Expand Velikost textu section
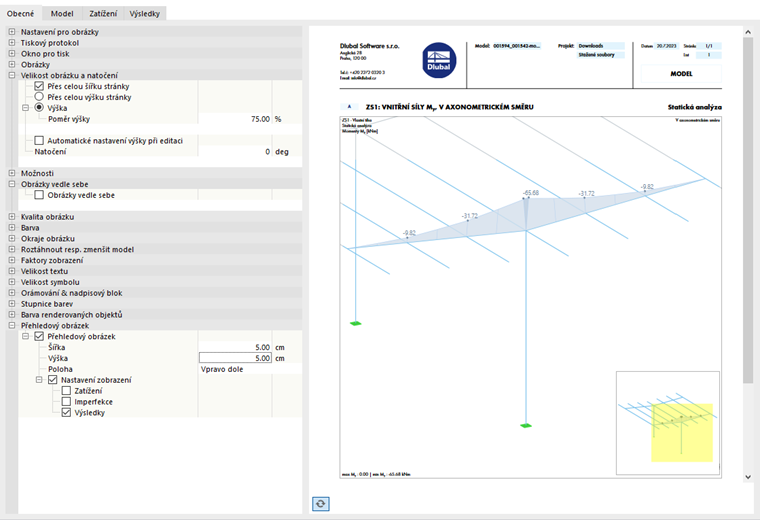This screenshot has height=520, width=760. tap(12, 271)
